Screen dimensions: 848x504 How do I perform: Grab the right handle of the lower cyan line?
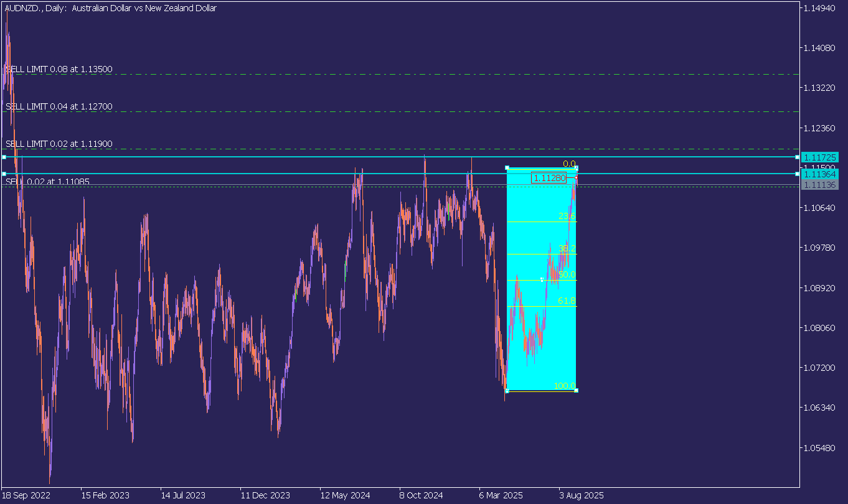pos(797,174)
